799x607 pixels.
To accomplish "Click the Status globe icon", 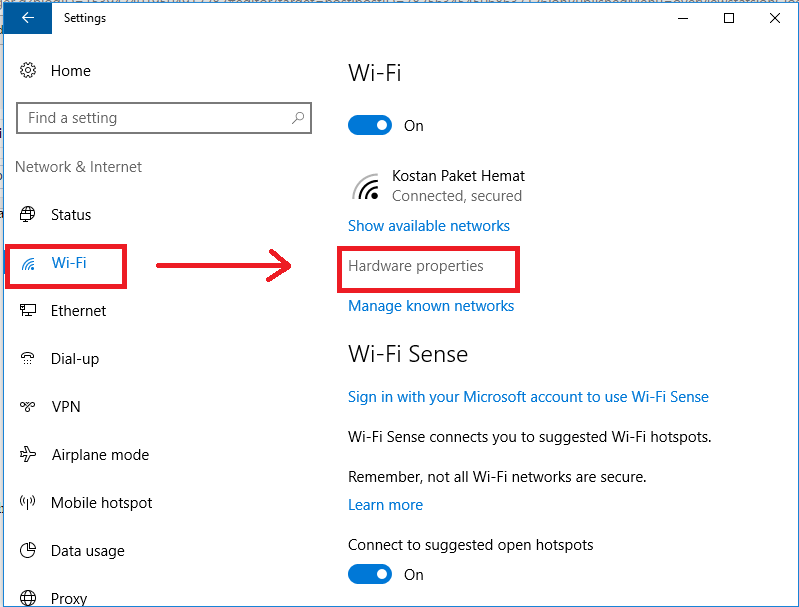I will pos(28,215).
